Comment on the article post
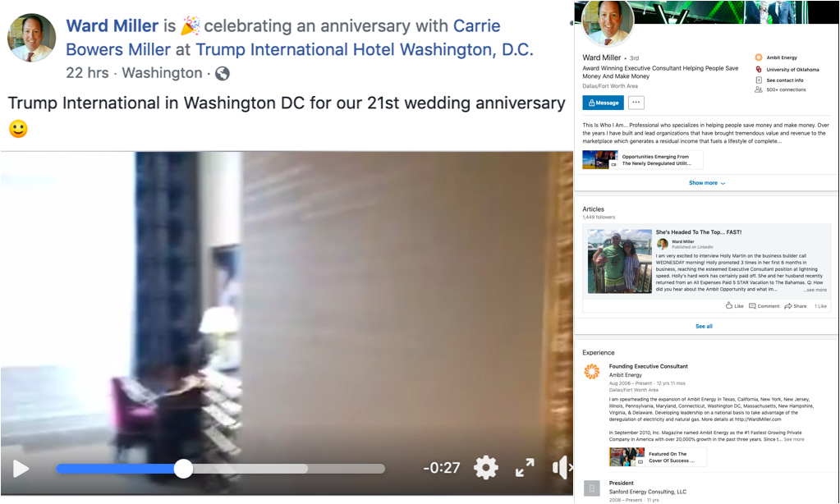This screenshot has height=504, width=840. click(x=764, y=306)
